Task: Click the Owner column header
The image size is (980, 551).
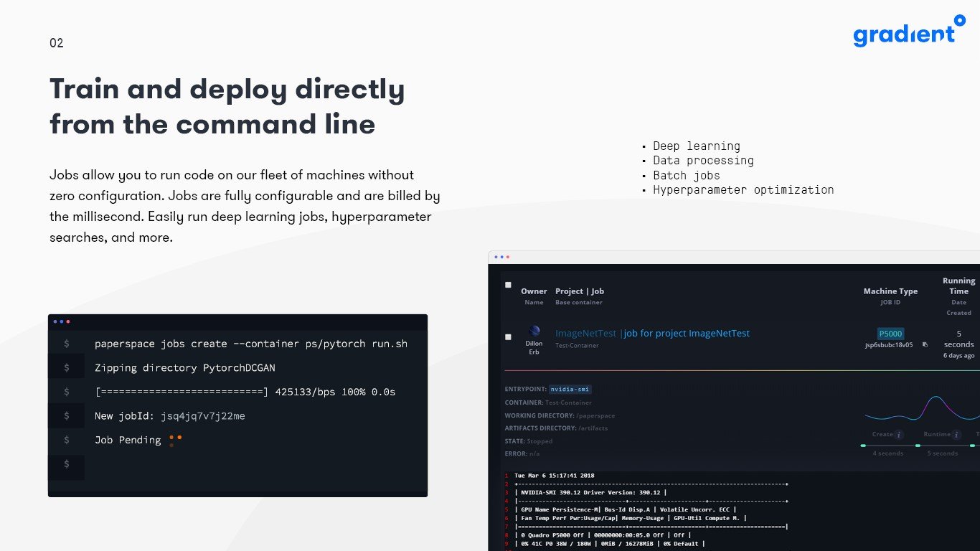Action: pos(534,291)
